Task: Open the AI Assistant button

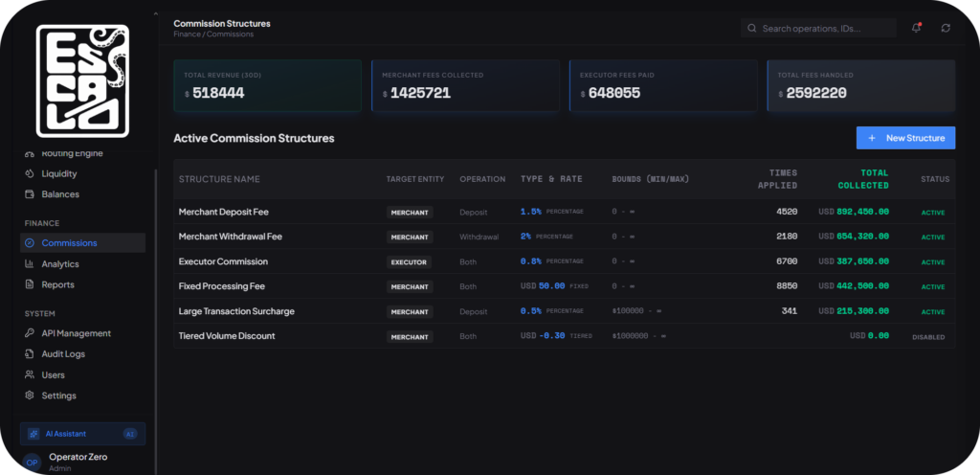Action: [x=82, y=434]
